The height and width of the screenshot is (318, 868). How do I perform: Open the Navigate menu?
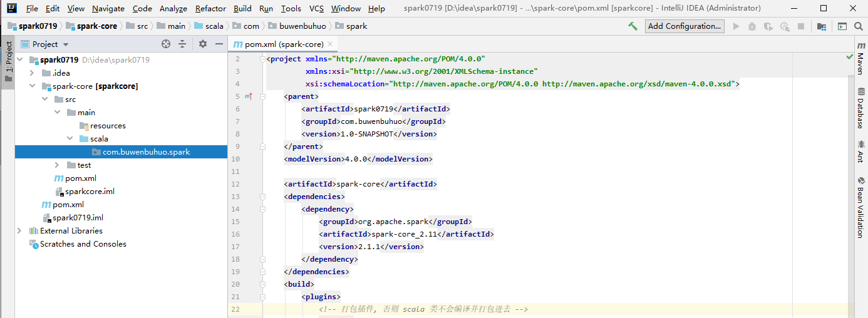tap(108, 8)
